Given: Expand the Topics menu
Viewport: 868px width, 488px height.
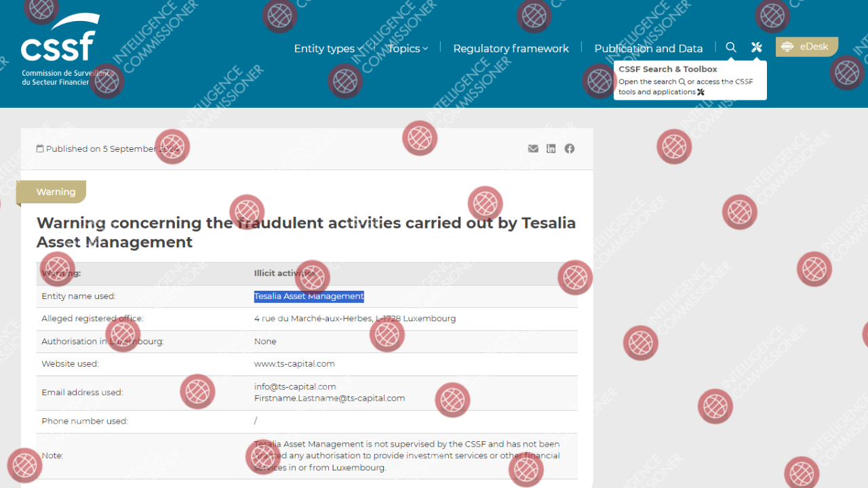Looking at the screenshot, I should [x=408, y=48].
